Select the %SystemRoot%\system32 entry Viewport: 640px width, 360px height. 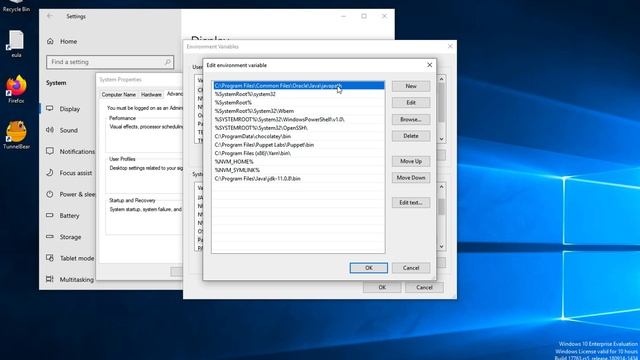[x=299, y=94]
